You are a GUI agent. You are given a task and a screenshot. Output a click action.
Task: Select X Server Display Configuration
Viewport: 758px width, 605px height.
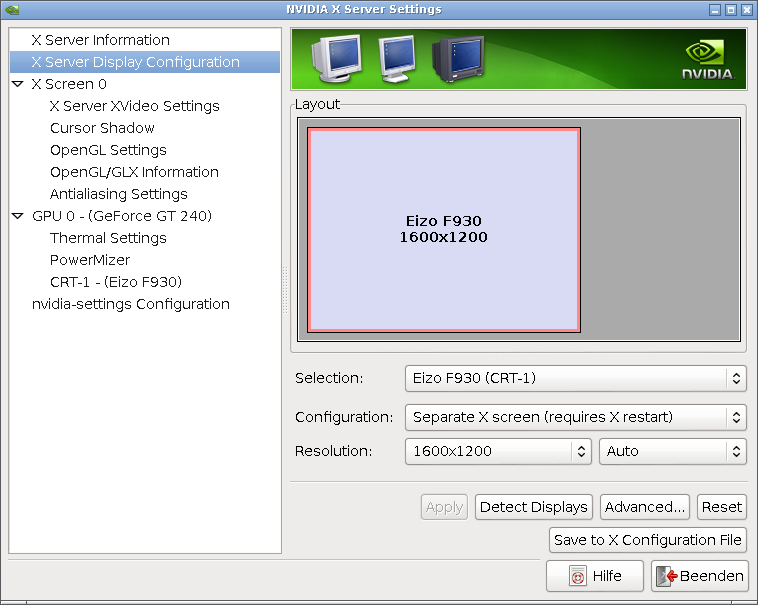(x=145, y=62)
